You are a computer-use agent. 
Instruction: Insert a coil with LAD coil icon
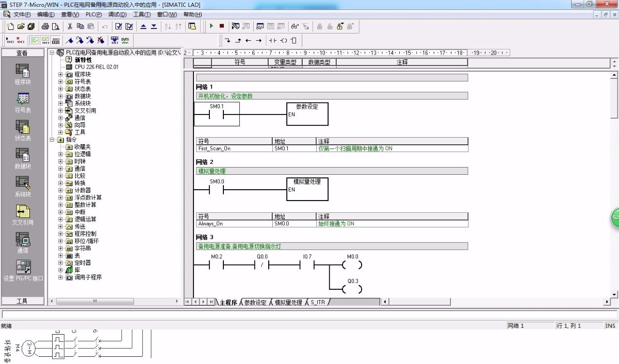pyautogui.click(x=283, y=40)
